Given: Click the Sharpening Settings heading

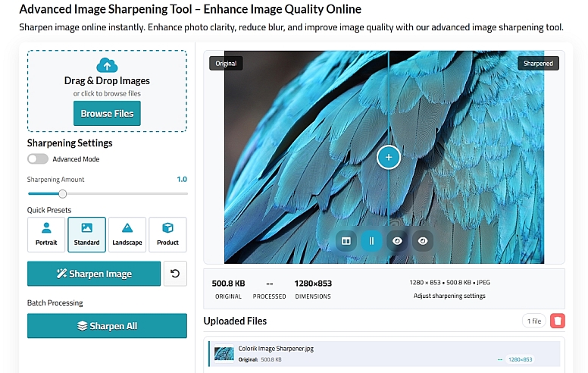Looking at the screenshot, I should pos(70,143).
